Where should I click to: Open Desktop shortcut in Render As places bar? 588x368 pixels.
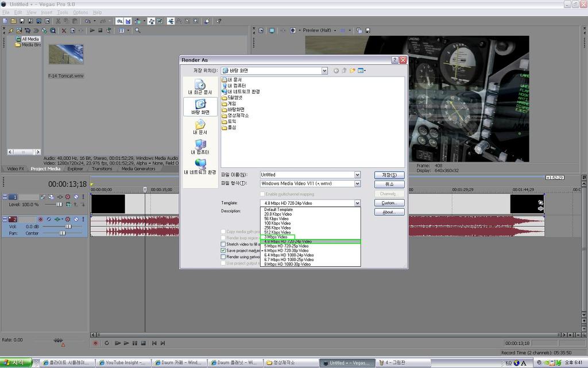200,107
